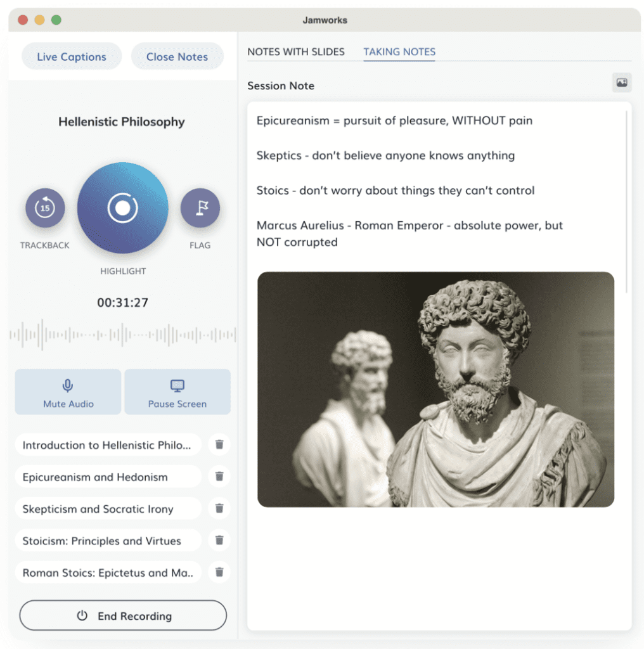Viewport: 644px width, 649px height.
Task: Close the notes panel via Close Notes
Action: pos(177,56)
